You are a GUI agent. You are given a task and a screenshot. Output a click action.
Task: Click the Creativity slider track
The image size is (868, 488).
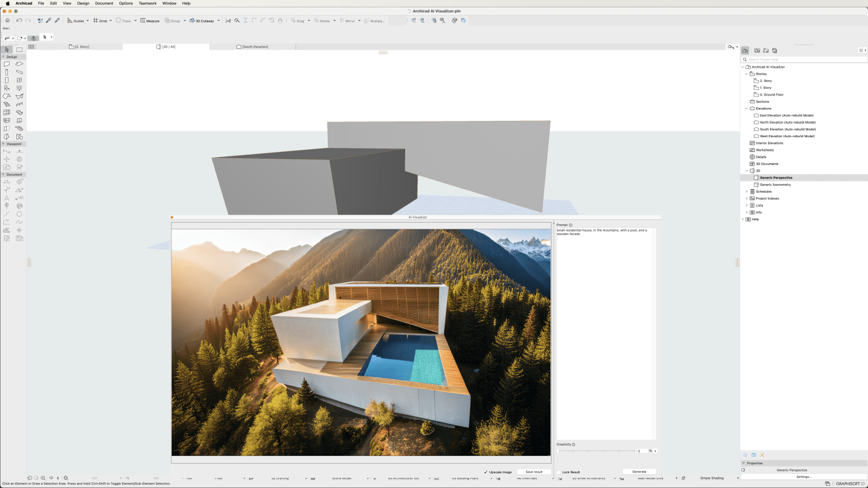(596, 451)
